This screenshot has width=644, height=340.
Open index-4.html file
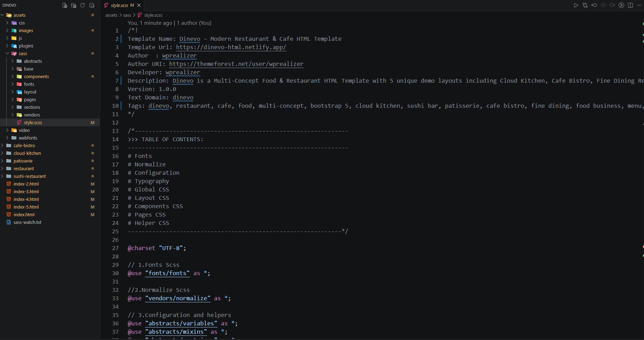point(50,199)
